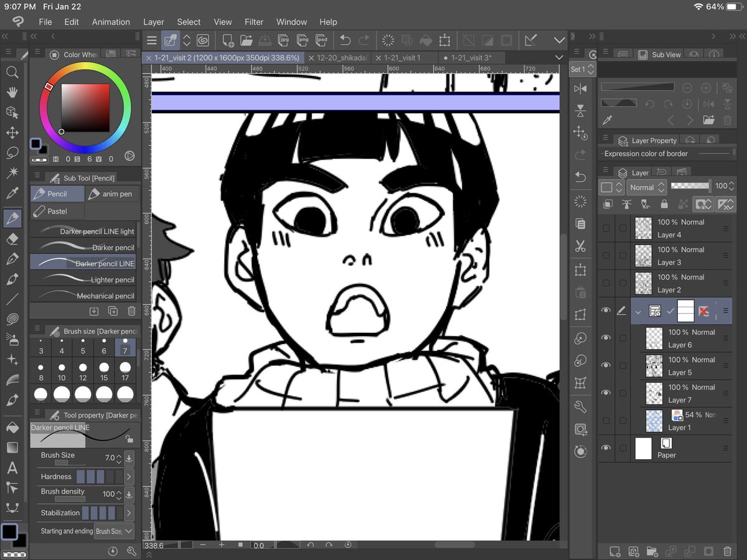The width and height of the screenshot is (747, 560).
Task: Select the Zoom magnifier tool
Action: (x=12, y=72)
